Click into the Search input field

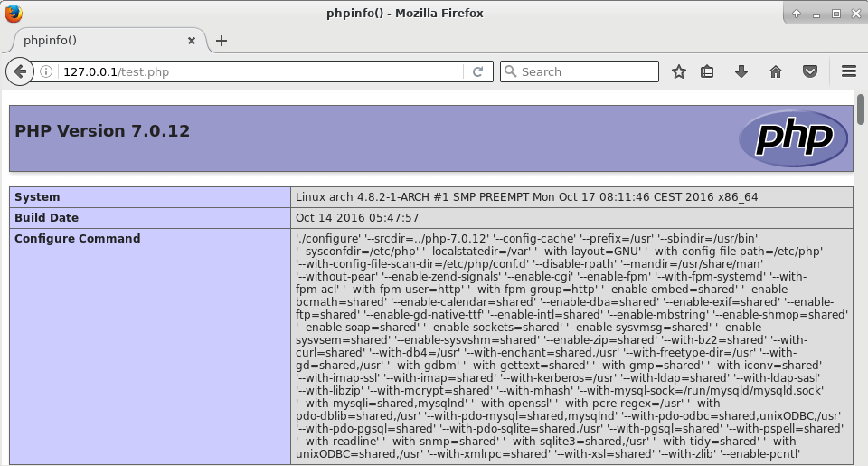(588, 71)
